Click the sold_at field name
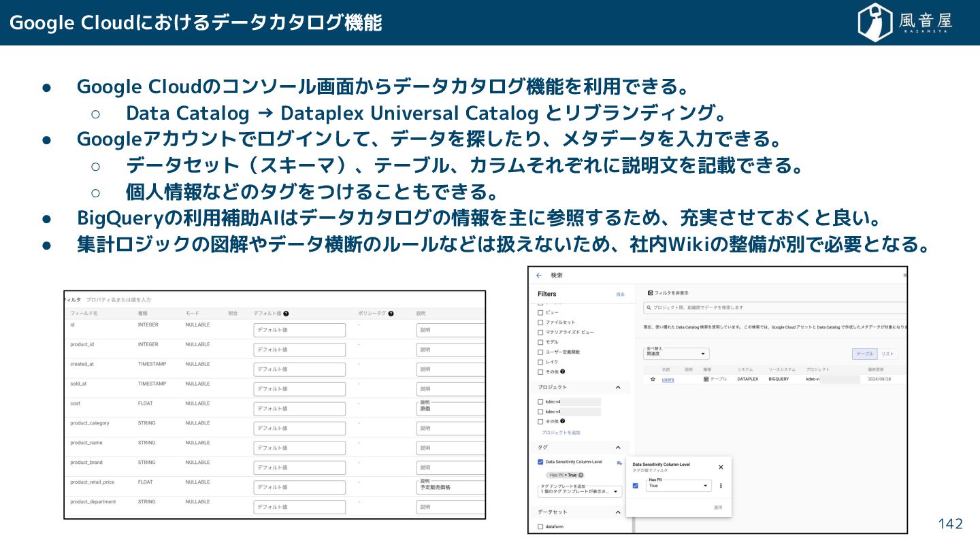The height and width of the screenshot is (551, 980). tap(80, 384)
